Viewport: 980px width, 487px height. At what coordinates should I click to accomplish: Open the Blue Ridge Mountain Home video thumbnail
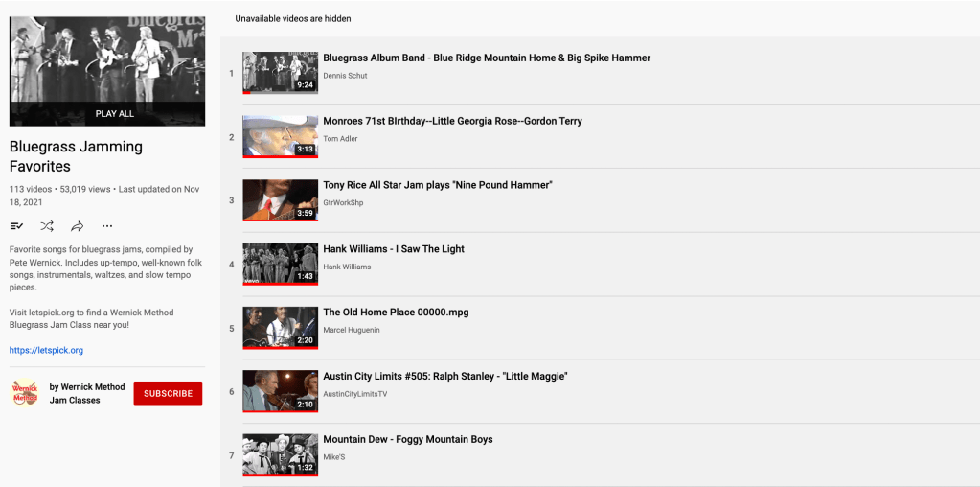(280, 73)
